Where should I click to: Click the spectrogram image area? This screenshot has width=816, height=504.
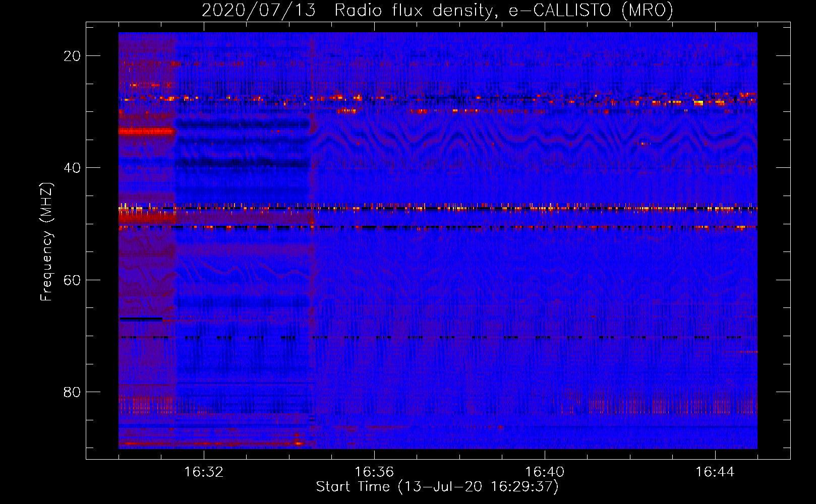coord(438,240)
